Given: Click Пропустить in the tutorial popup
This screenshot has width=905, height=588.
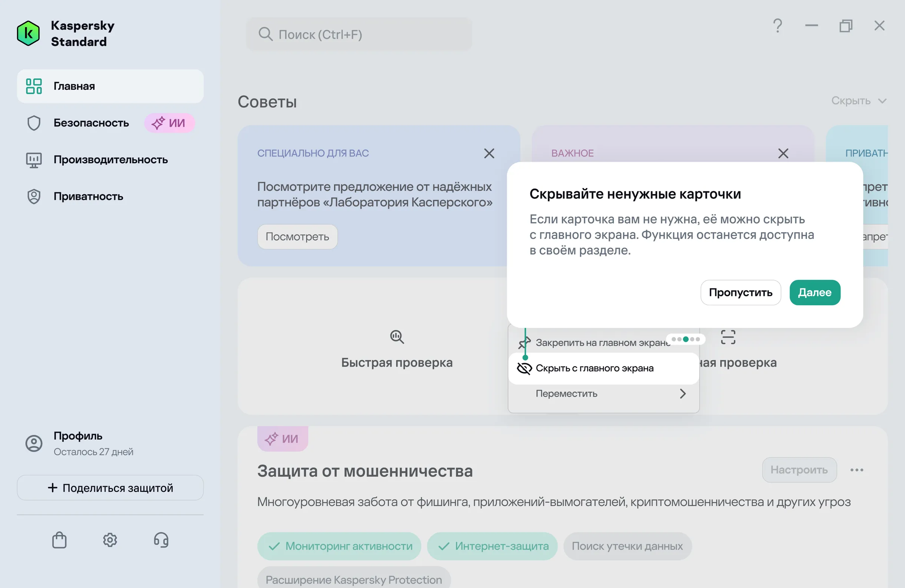Looking at the screenshot, I should click(741, 292).
